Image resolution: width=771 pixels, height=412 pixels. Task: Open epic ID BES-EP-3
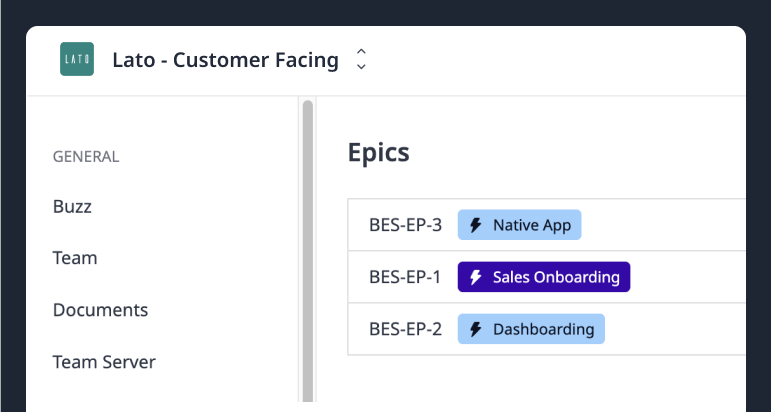405,225
